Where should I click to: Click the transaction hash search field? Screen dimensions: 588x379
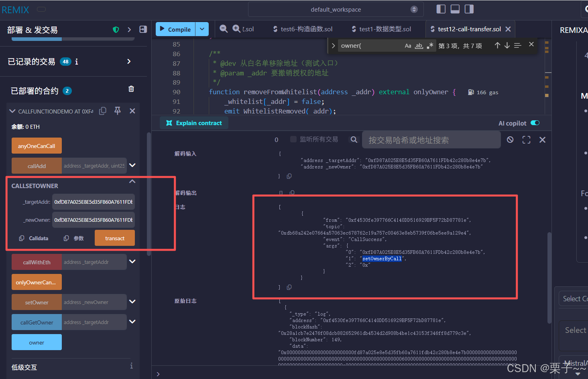point(431,139)
